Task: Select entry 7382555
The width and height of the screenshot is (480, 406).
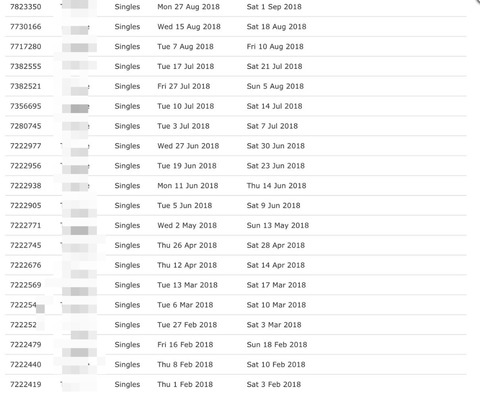Action: [x=26, y=66]
